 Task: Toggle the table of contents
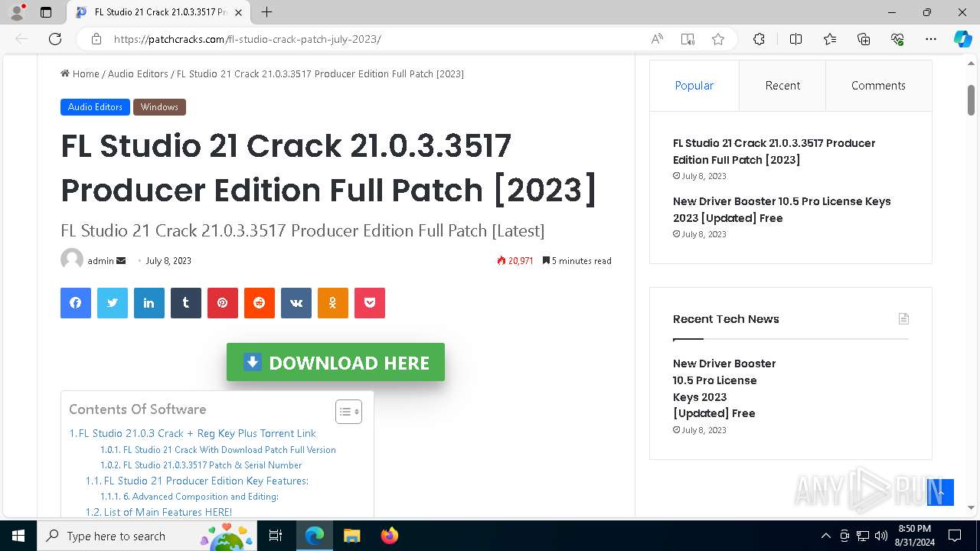pos(348,412)
